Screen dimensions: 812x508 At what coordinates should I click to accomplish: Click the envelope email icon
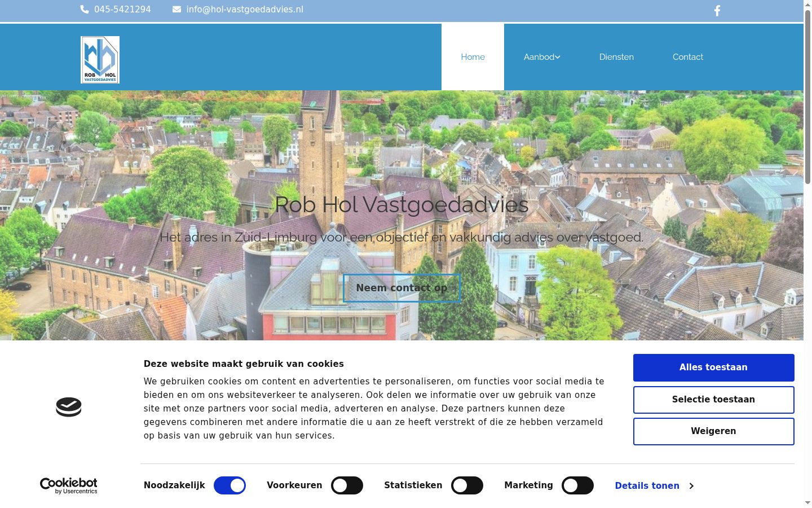pos(176,10)
